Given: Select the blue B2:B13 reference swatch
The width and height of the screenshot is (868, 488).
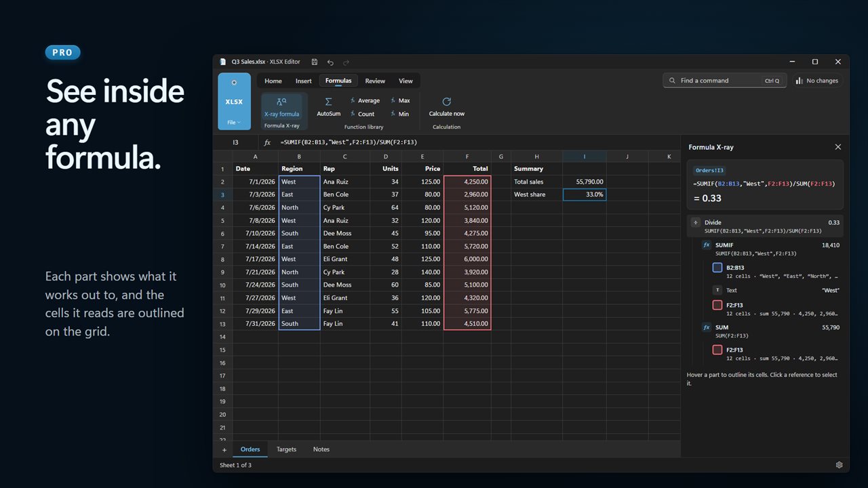Looking at the screenshot, I should coord(717,268).
